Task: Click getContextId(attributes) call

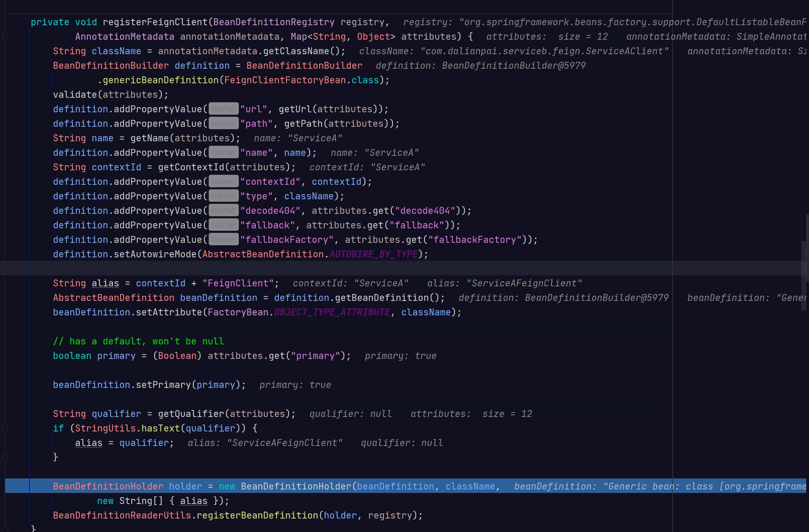Action: pyautogui.click(x=224, y=167)
